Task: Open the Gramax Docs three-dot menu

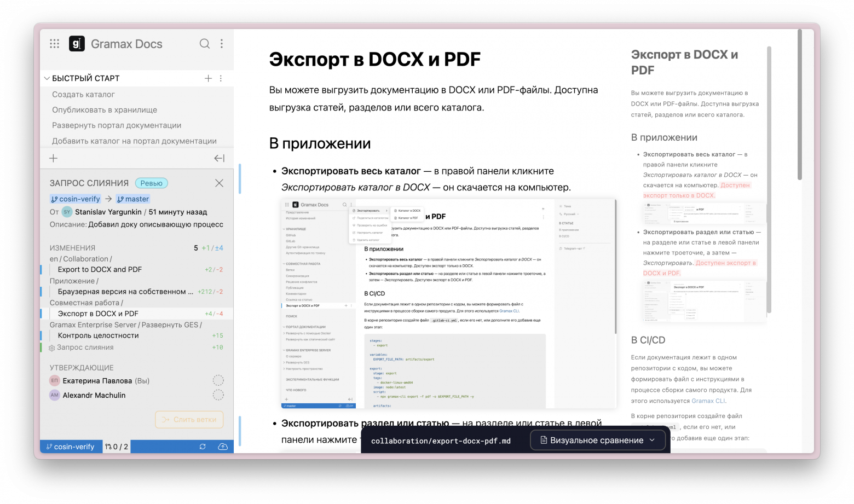Action: click(222, 44)
